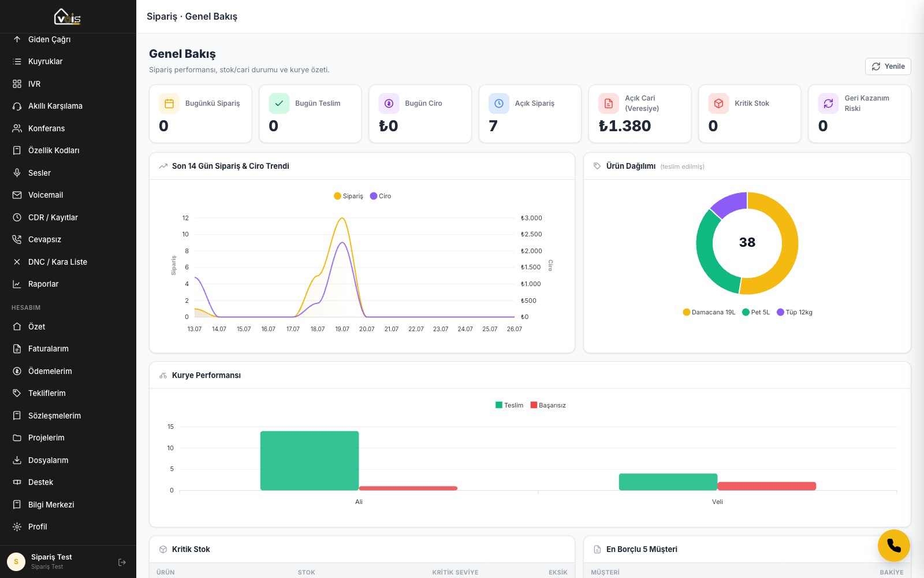Click the Voicemail envelope icon
The image size is (924, 578).
click(x=17, y=195)
